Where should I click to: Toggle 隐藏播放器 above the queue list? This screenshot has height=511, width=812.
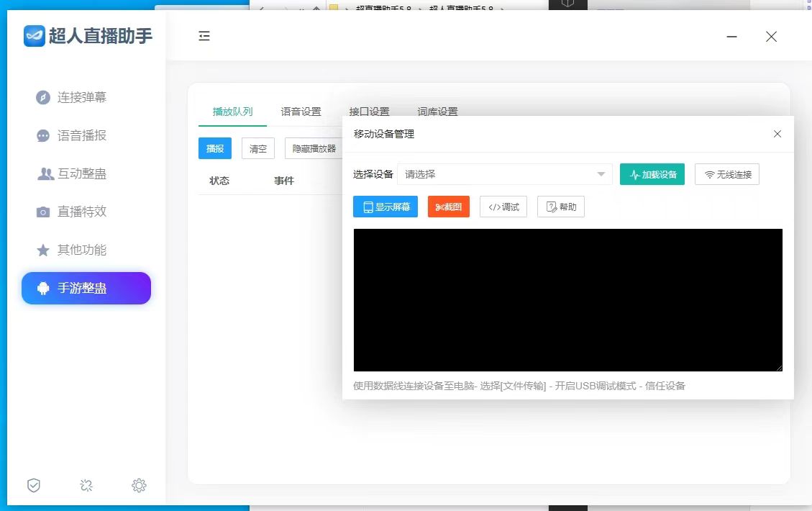point(314,148)
